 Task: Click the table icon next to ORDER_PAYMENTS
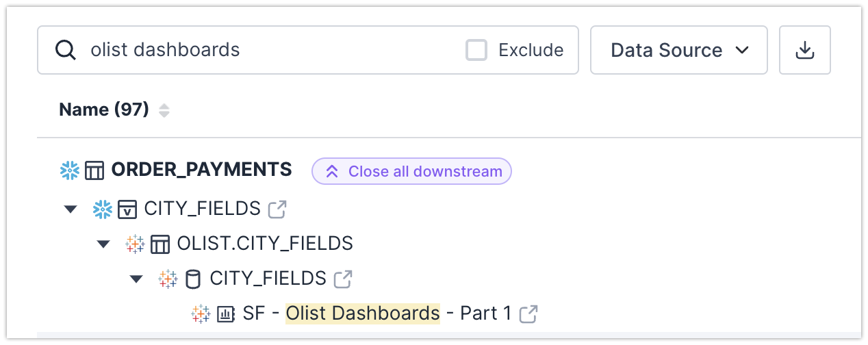(x=94, y=170)
